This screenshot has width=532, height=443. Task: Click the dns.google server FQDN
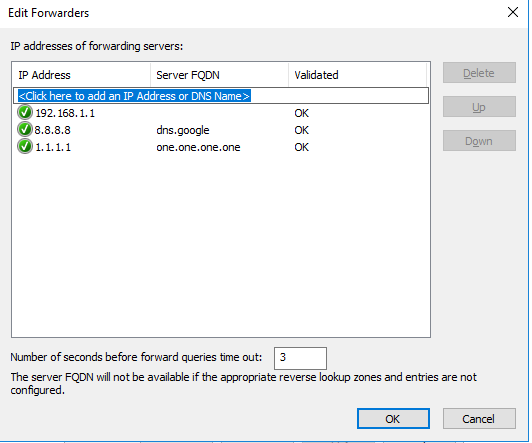[183, 130]
